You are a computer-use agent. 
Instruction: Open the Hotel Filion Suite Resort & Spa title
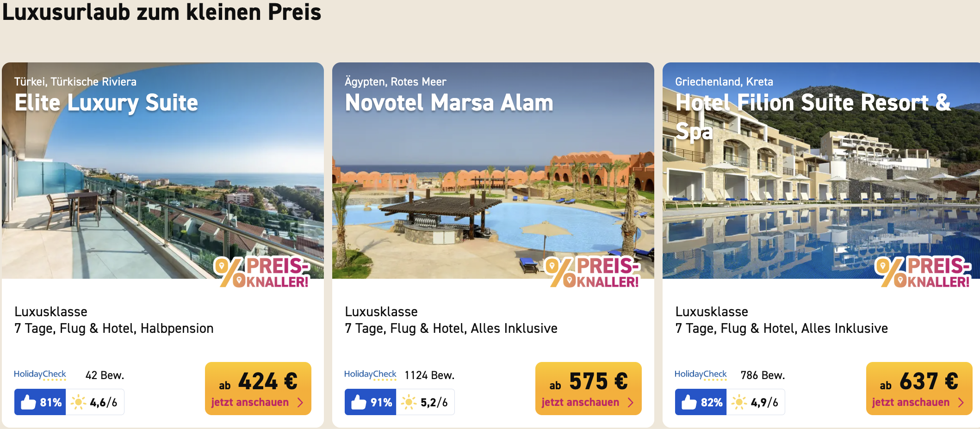pos(813,116)
